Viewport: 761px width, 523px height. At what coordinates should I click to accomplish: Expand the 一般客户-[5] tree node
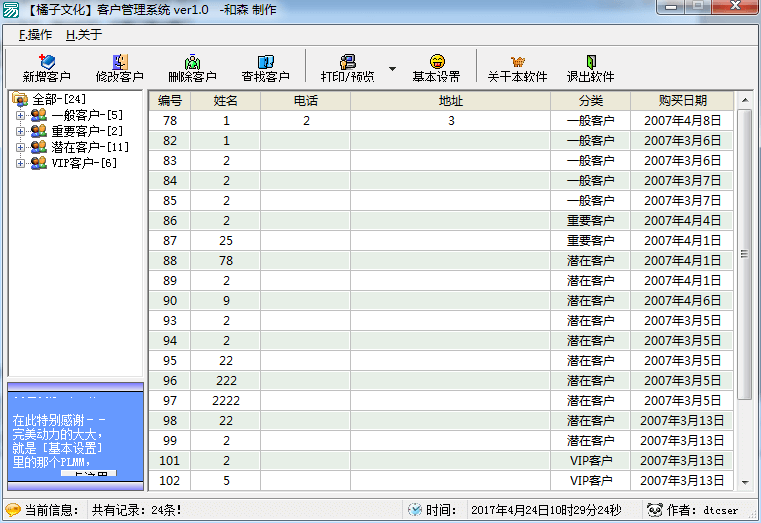[20, 115]
